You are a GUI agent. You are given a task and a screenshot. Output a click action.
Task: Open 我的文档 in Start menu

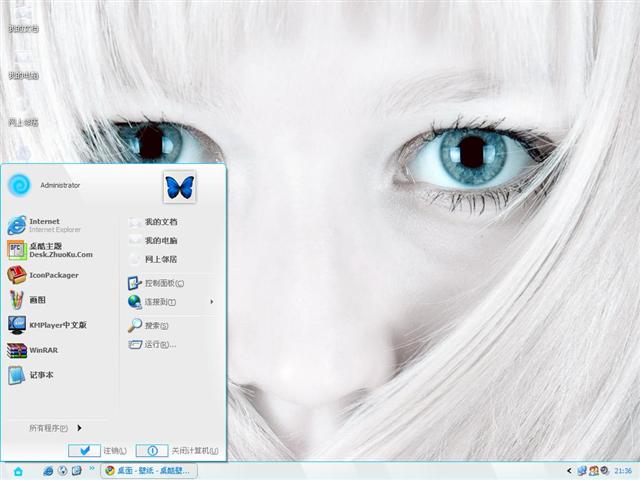coord(160,222)
